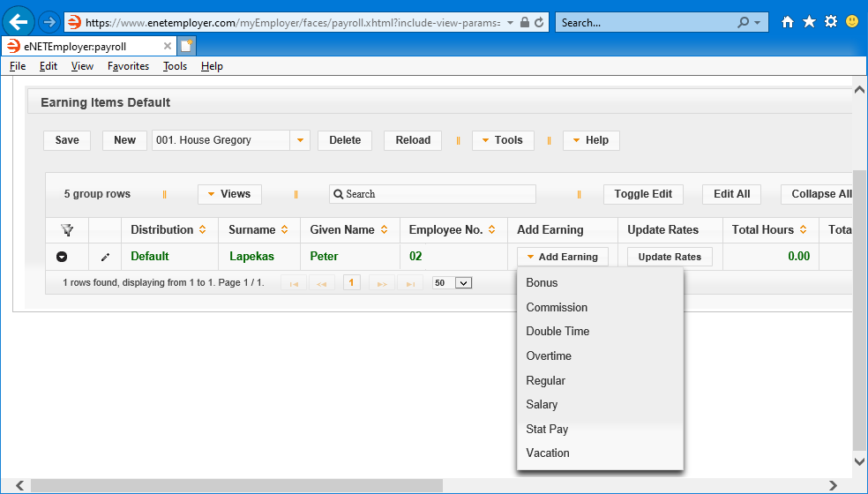Open the Favorites menu in menu bar
The image size is (868, 494).
(x=128, y=66)
